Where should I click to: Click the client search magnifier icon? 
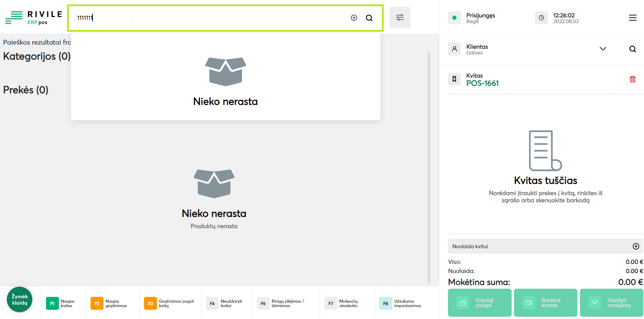632,49
